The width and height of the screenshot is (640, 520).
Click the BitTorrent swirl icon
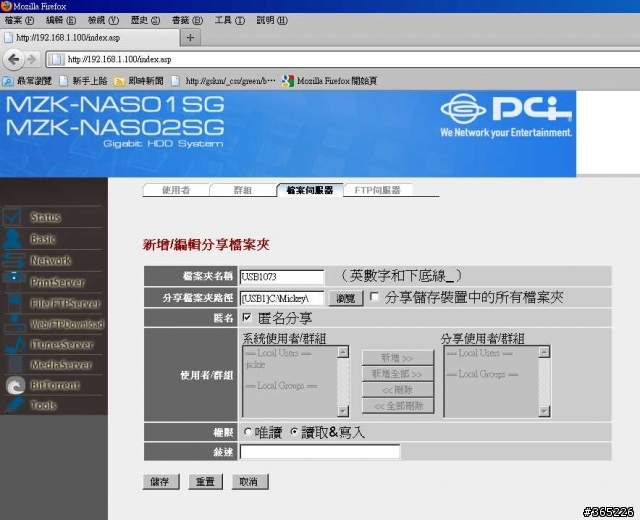click(x=16, y=385)
